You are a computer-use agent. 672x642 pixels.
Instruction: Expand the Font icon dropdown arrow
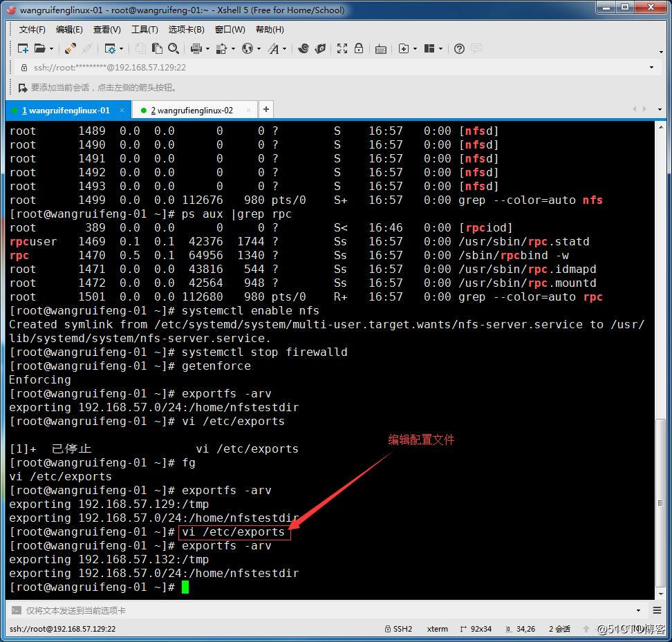click(x=284, y=49)
